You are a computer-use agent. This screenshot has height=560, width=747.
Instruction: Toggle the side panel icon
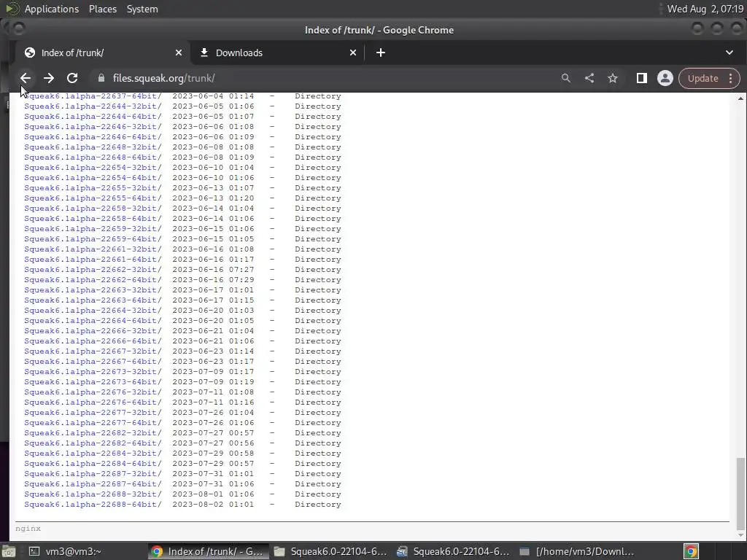[x=642, y=78]
